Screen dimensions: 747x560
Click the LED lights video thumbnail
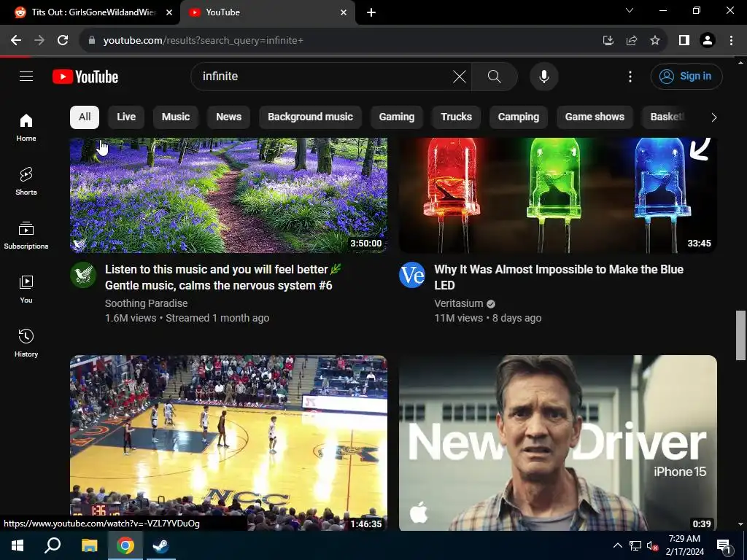(558, 195)
